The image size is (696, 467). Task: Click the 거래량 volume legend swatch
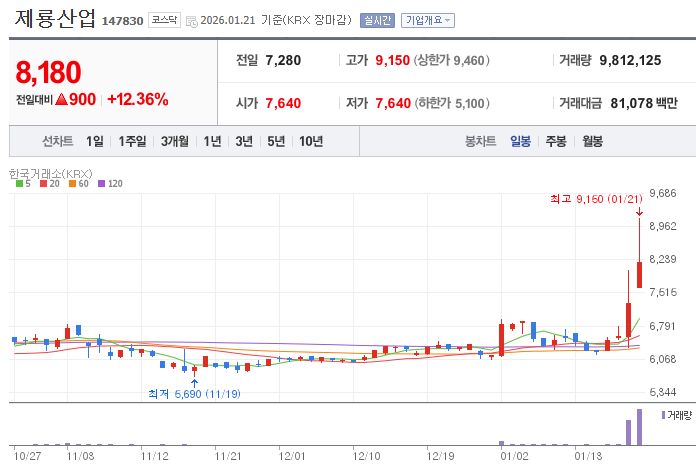pyautogui.click(x=663, y=415)
